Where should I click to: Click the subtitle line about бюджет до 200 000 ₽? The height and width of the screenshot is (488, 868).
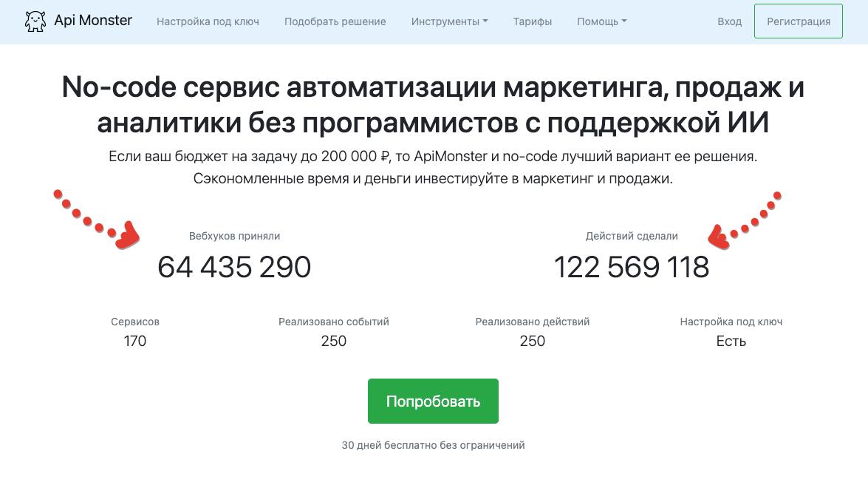pyautogui.click(x=433, y=156)
